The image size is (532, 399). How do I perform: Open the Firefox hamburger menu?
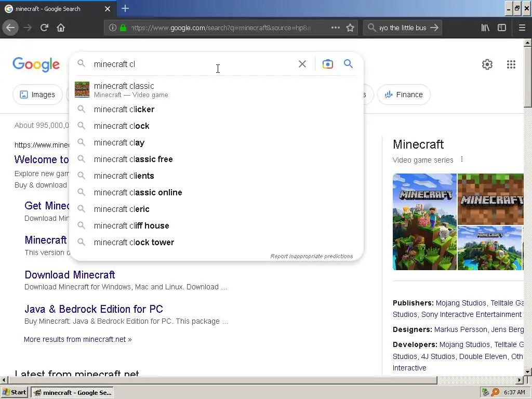[522, 28]
